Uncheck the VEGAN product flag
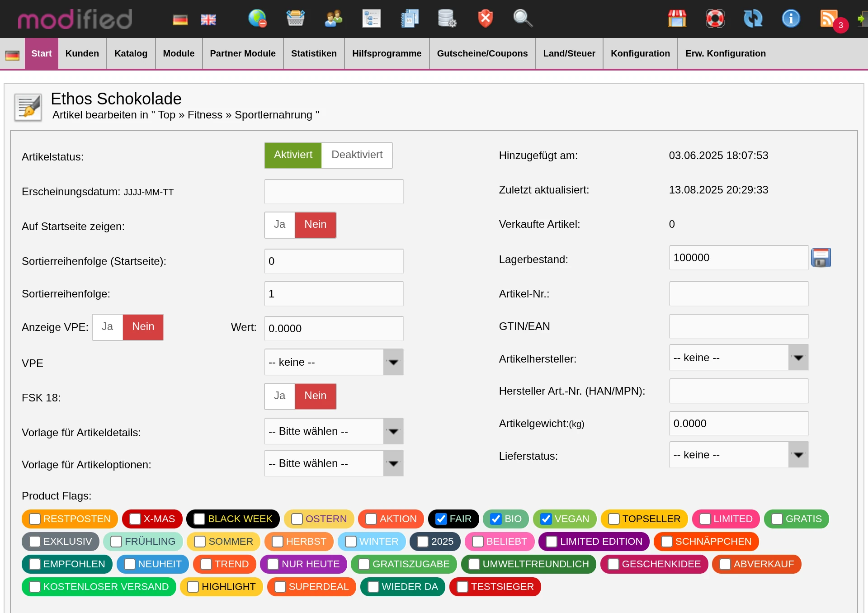The height and width of the screenshot is (613, 868). click(546, 519)
